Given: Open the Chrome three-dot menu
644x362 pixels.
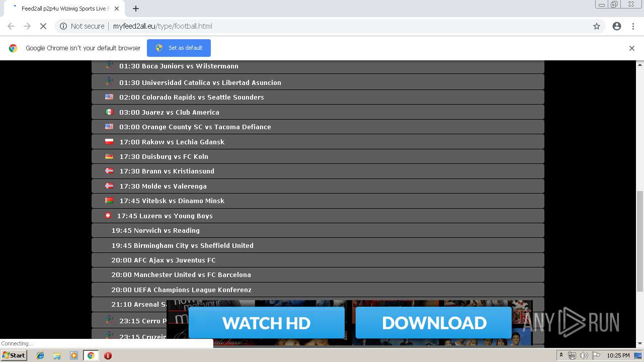Looking at the screenshot, I should (633, 26).
